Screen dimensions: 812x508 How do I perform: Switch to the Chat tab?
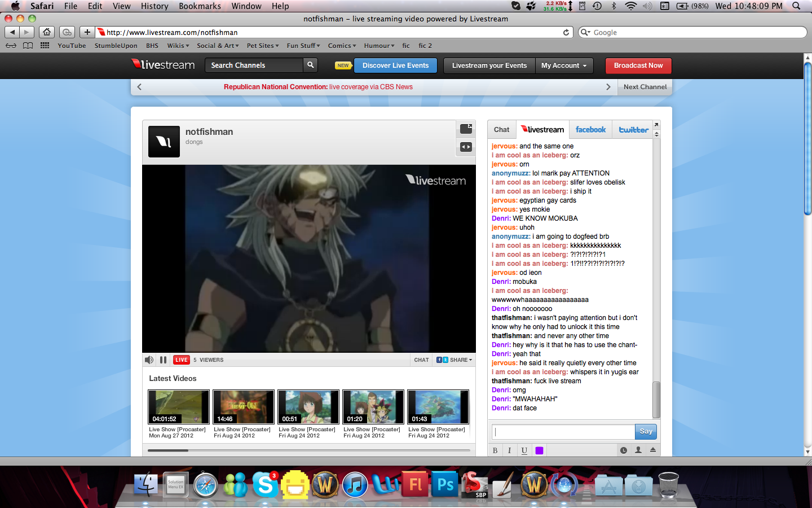click(501, 130)
